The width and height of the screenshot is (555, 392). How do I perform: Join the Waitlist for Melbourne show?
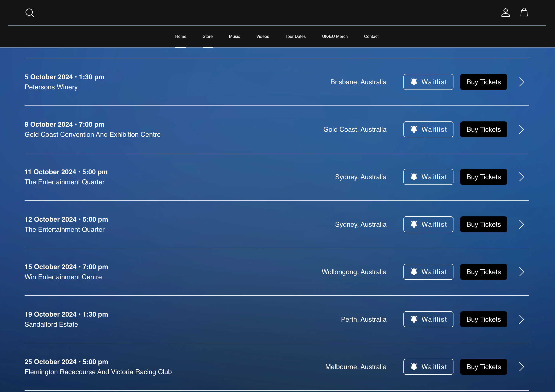[x=428, y=367]
